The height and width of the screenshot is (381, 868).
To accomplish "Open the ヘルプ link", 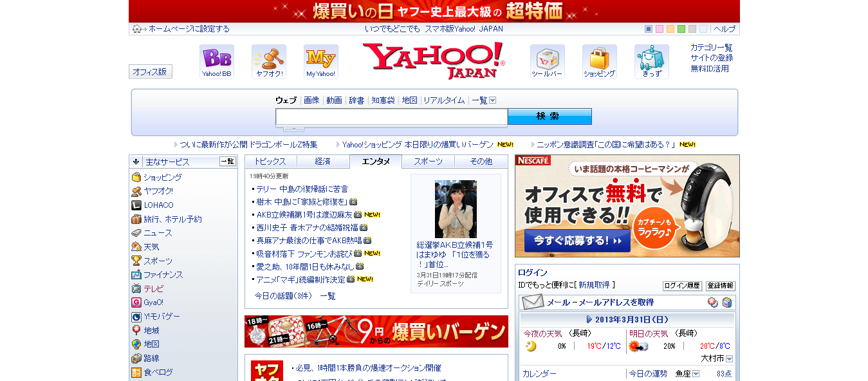I will [725, 29].
